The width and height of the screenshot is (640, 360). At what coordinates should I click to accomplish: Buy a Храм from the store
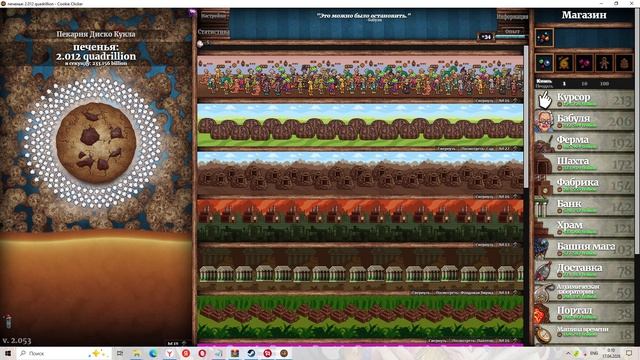click(584, 228)
